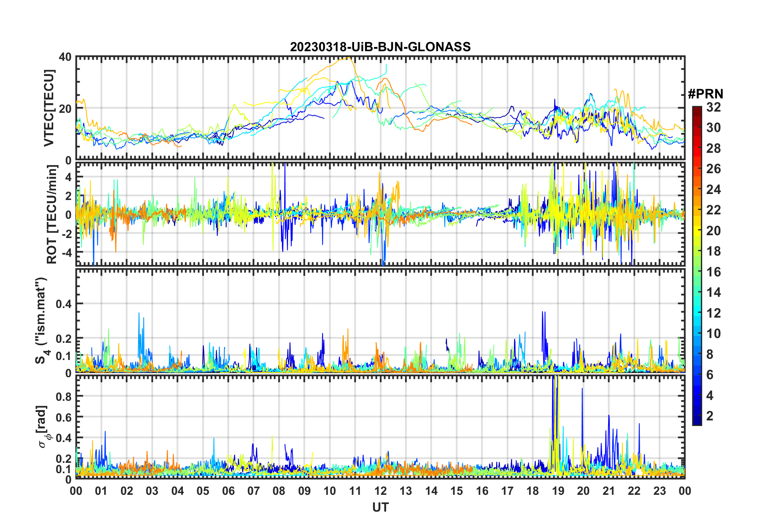Click the plot title 20230318-UiB-BJN-GLONASS
The width and height of the screenshot is (761, 532).
tap(380, 47)
